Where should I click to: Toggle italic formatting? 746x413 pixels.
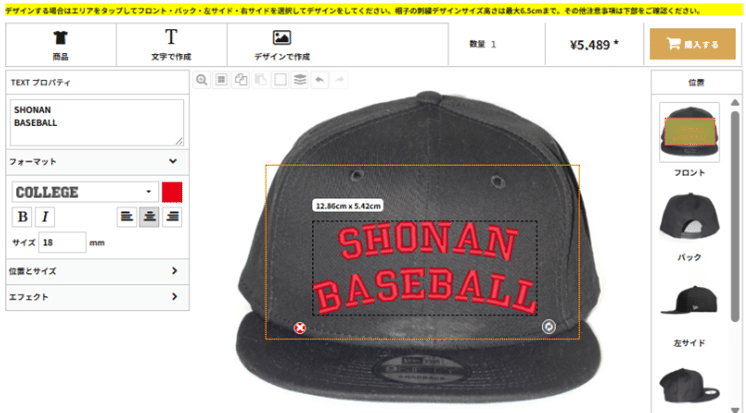(45, 217)
